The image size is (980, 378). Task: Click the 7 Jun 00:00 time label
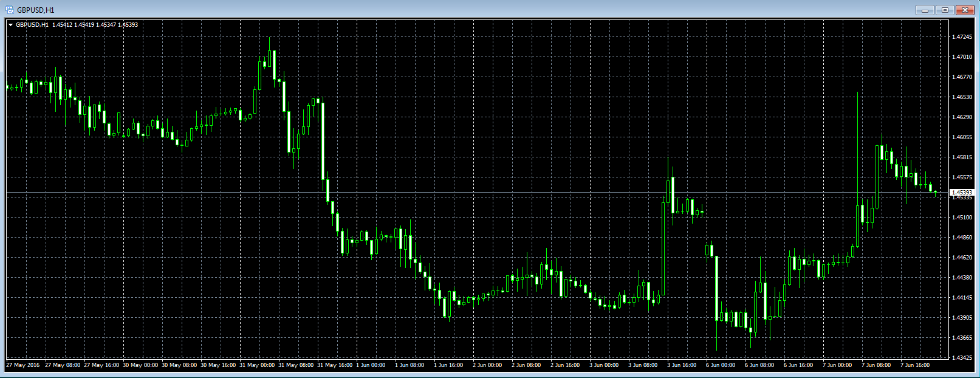pos(837,365)
